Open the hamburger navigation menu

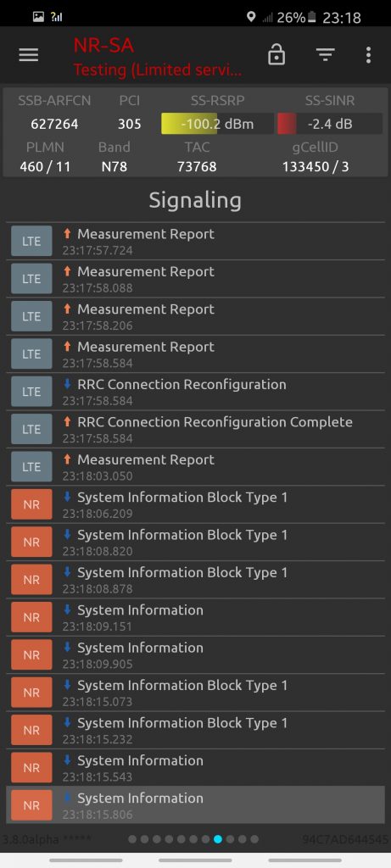click(x=29, y=55)
